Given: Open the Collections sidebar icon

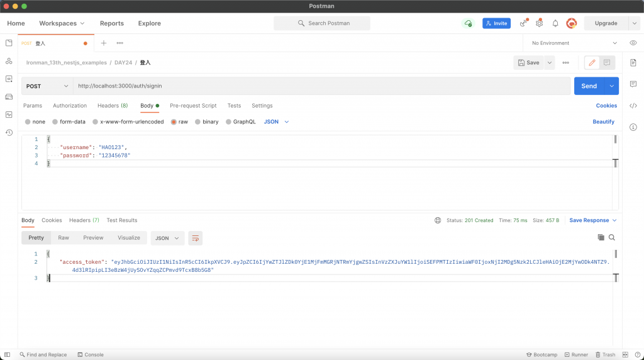Looking at the screenshot, I should point(9,43).
